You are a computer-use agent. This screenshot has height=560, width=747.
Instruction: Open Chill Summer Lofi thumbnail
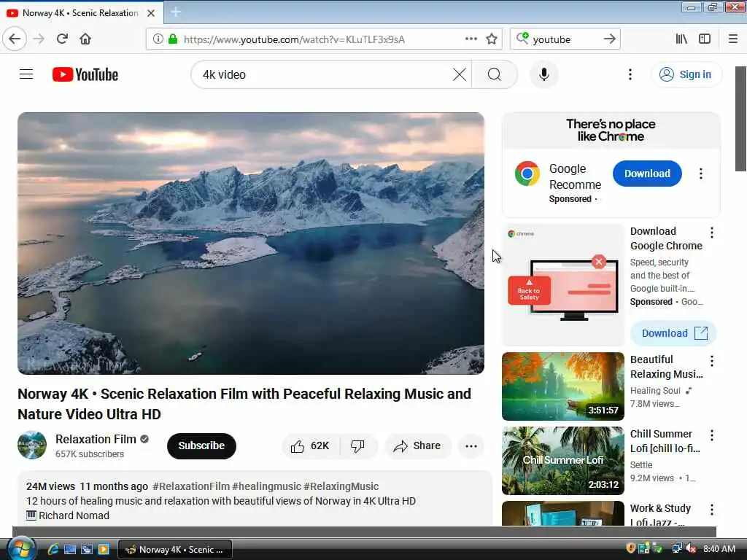[562, 461]
